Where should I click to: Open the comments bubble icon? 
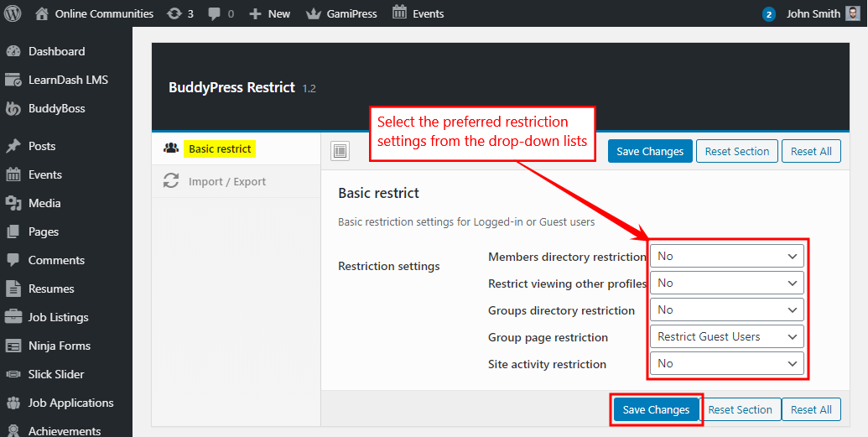215,13
